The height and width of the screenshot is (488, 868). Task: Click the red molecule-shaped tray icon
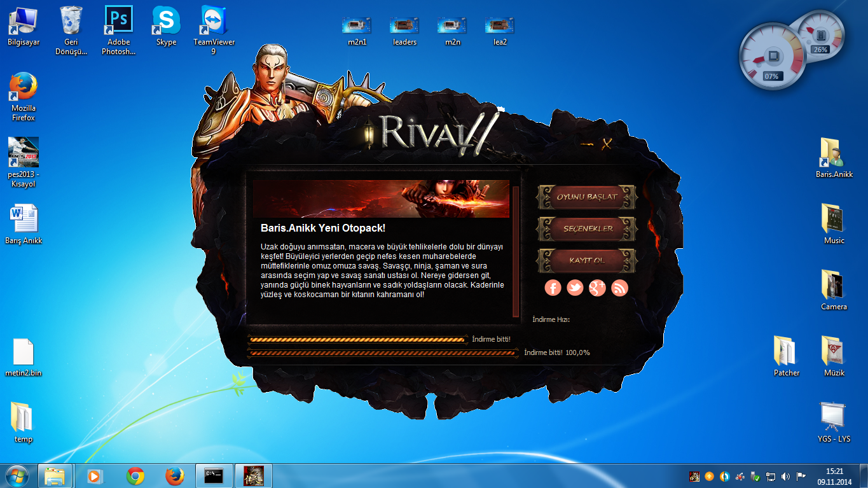point(740,476)
